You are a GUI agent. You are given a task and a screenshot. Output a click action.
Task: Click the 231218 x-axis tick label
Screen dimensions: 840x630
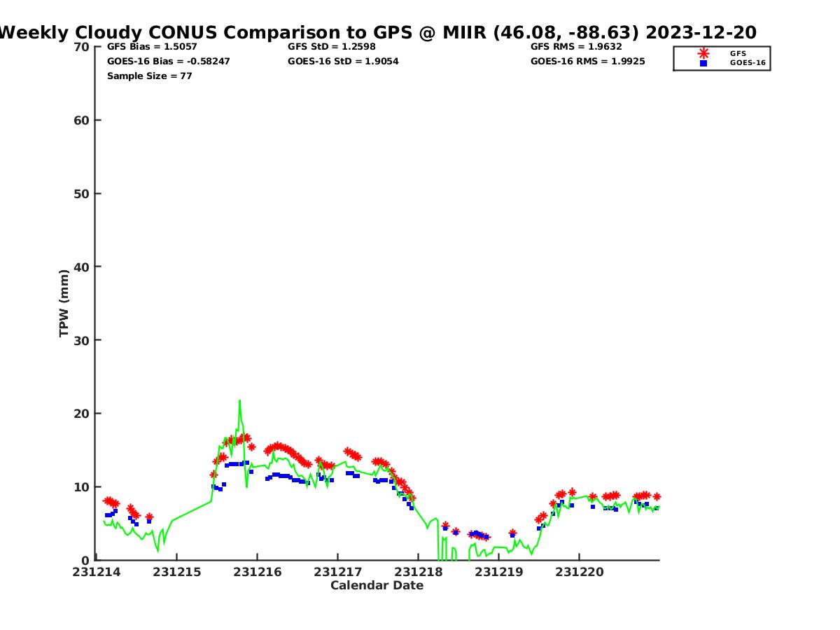coord(418,572)
